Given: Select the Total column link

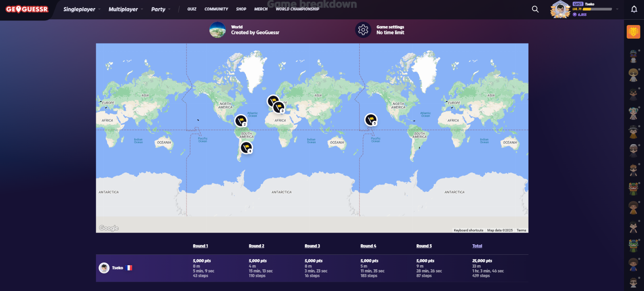Looking at the screenshot, I should click(x=477, y=246).
